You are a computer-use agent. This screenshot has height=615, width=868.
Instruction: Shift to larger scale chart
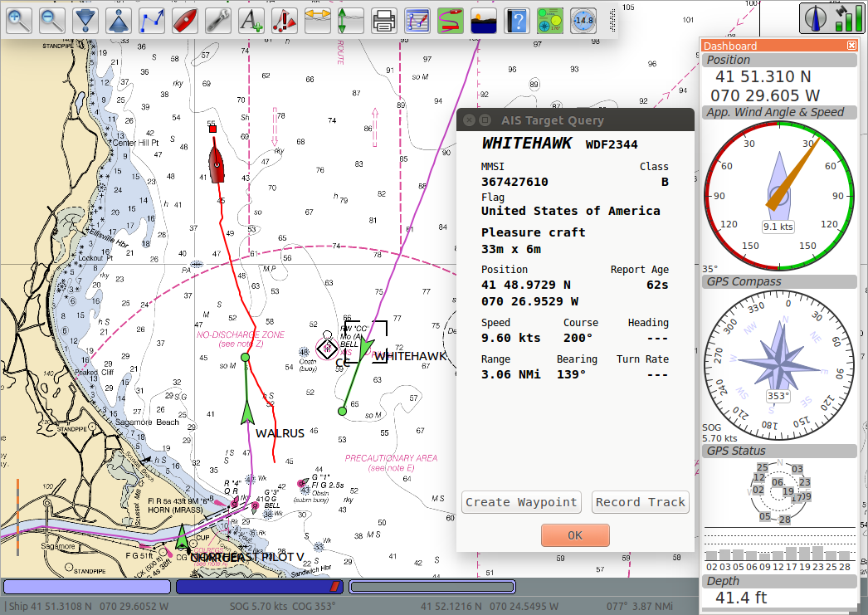pos(85,20)
